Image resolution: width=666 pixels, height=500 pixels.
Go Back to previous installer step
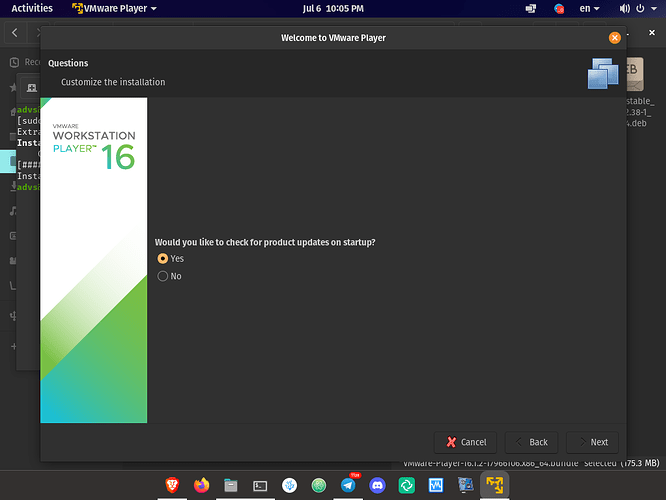tap(531, 442)
